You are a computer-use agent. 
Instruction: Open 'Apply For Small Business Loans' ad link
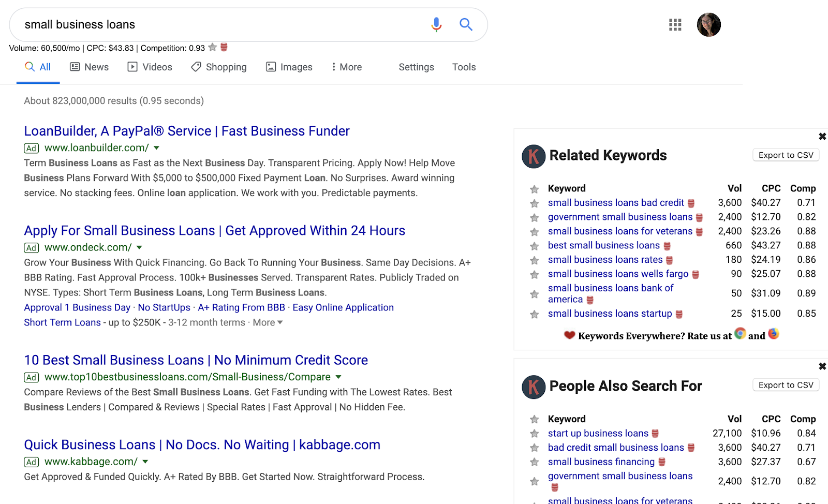pyautogui.click(x=215, y=231)
